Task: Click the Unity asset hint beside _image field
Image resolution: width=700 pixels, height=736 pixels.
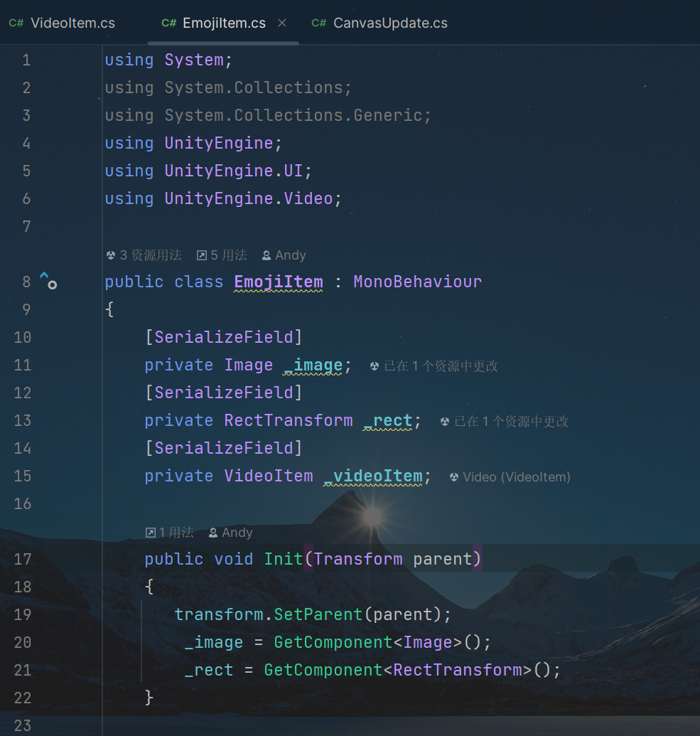Action: [434, 366]
